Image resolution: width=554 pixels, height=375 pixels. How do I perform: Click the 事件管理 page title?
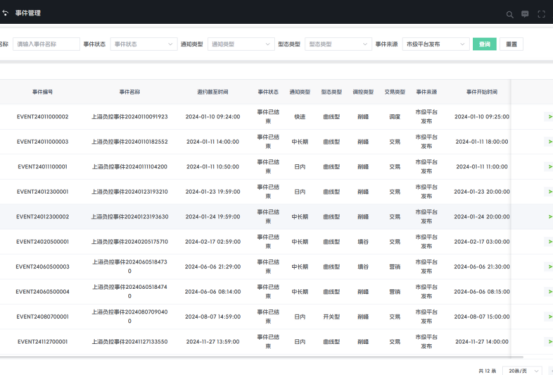pos(28,13)
